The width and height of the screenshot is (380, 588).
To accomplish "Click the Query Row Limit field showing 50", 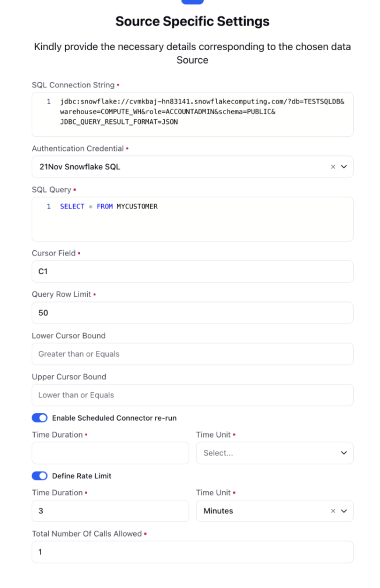I will tap(192, 313).
